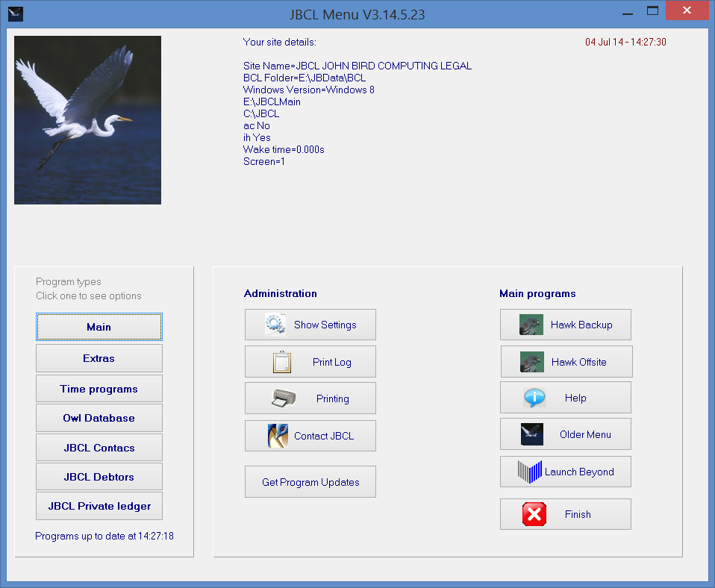The height and width of the screenshot is (588, 715).
Task: Click the clipboard icon on Print Log
Action: 281,362
